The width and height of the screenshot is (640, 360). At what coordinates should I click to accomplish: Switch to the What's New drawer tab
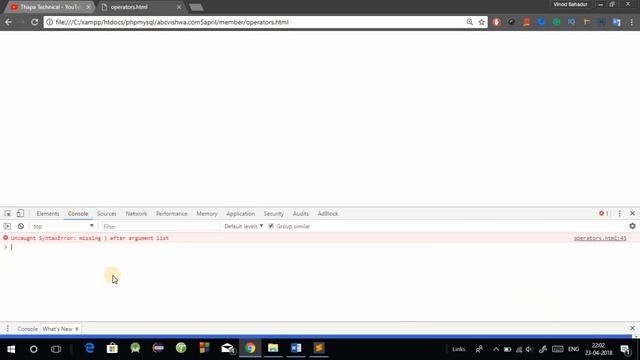click(x=57, y=329)
